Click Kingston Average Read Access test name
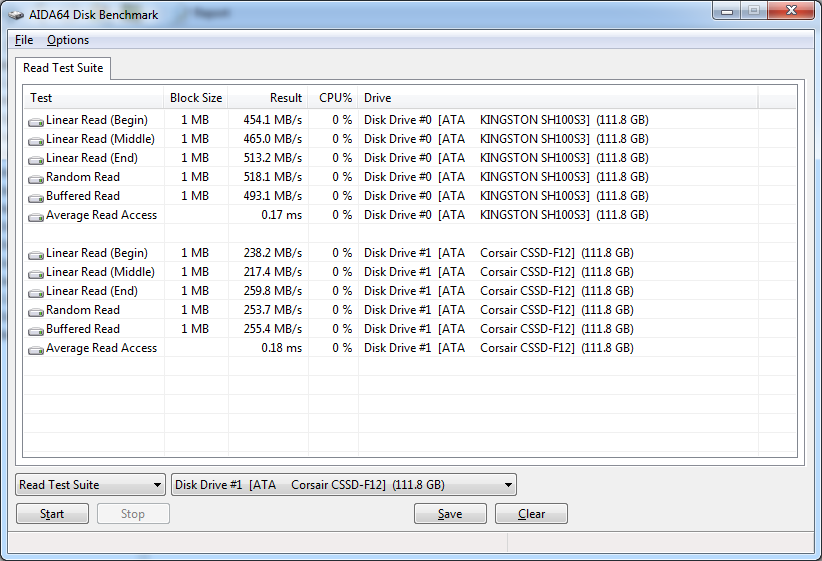 [x=101, y=215]
